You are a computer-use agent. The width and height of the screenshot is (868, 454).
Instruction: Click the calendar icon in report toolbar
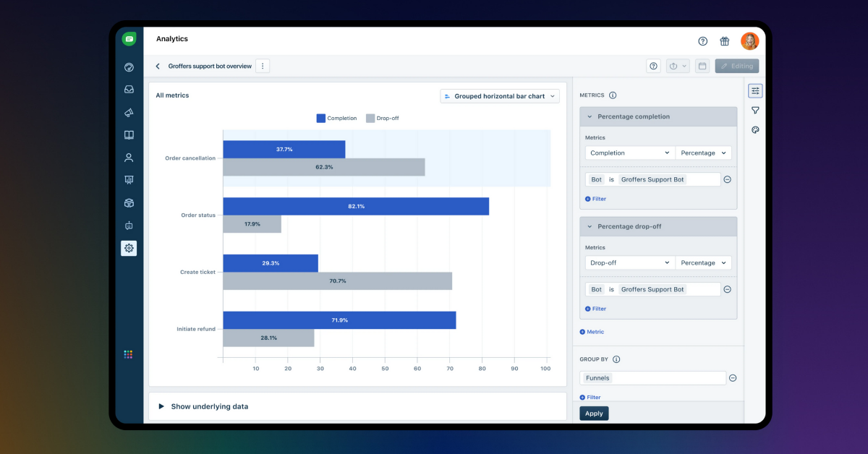click(702, 66)
